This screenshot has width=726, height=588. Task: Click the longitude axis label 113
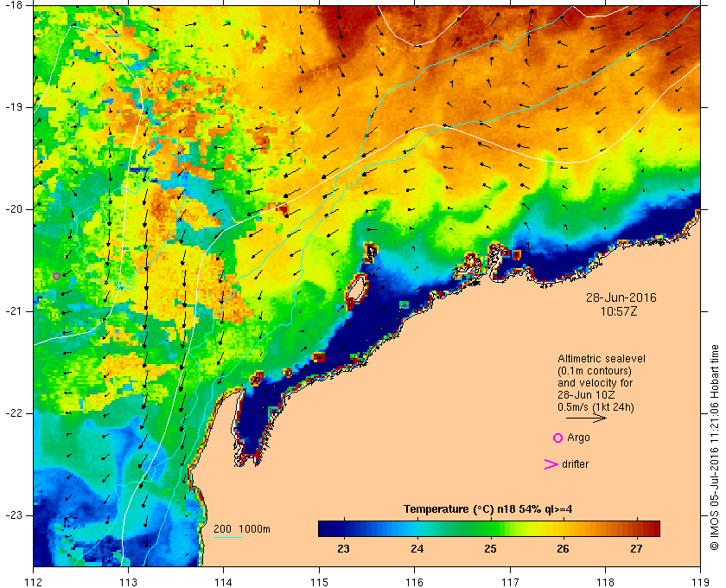[x=128, y=582]
